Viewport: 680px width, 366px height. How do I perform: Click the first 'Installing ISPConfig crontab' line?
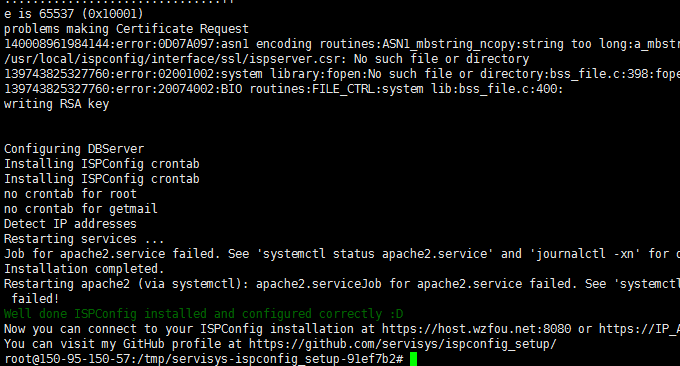pyautogui.click(x=101, y=164)
